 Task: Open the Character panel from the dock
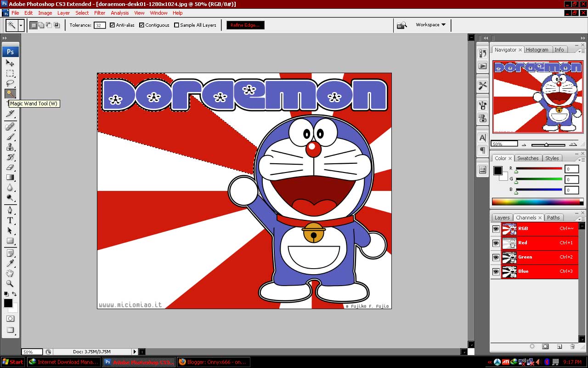tap(482, 137)
